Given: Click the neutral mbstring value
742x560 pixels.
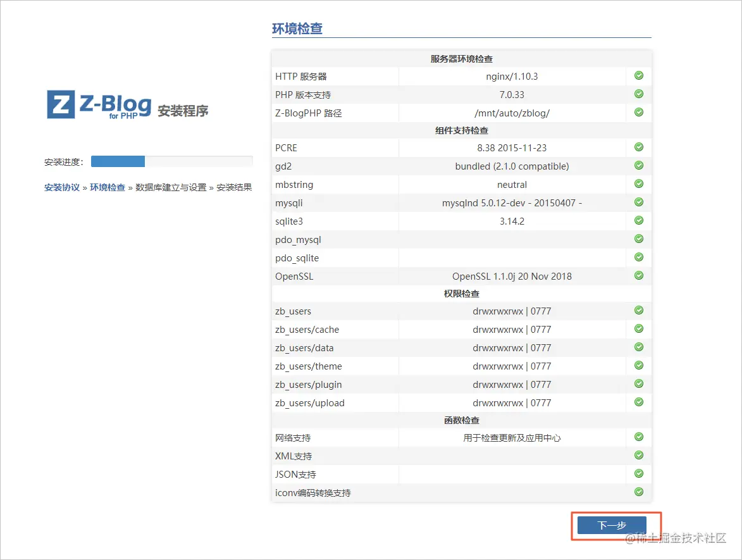Looking at the screenshot, I should point(512,185).
